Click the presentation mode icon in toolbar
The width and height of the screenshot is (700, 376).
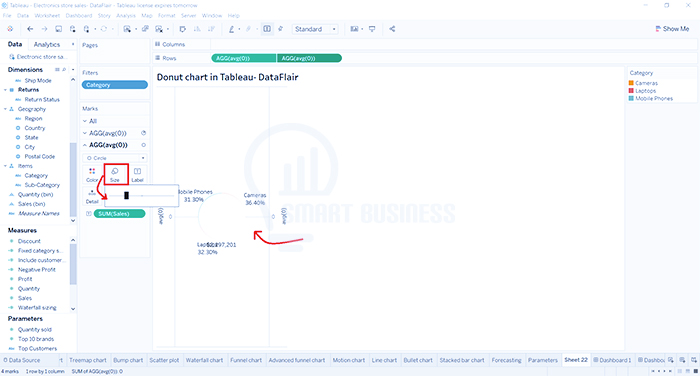click(372, 29)
